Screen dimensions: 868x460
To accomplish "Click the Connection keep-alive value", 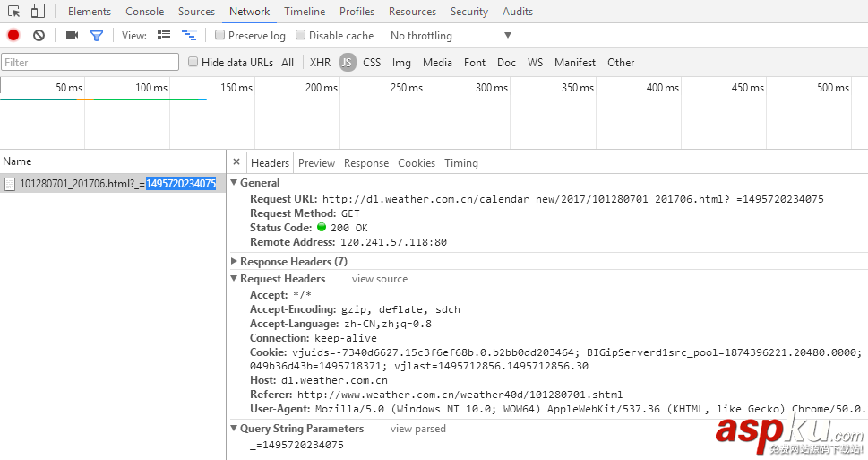I will [346, 338].
